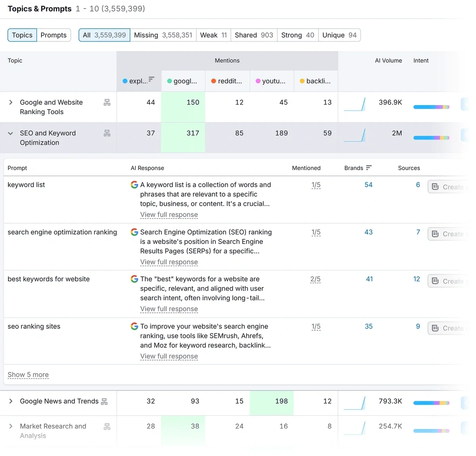Click the AI Volume trend chart for SEO topic
The height and width of the screenshot is (456, 476).
[355, 135]
